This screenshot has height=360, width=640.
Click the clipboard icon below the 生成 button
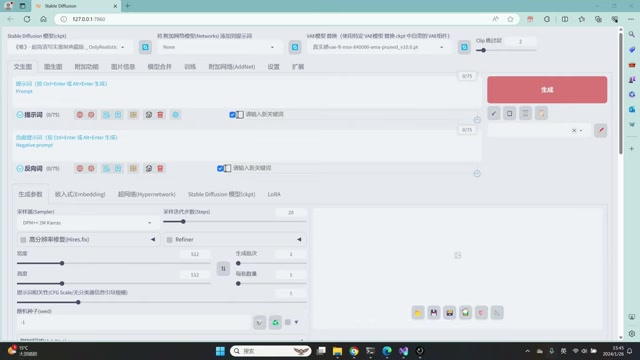[x=541, y=113]
